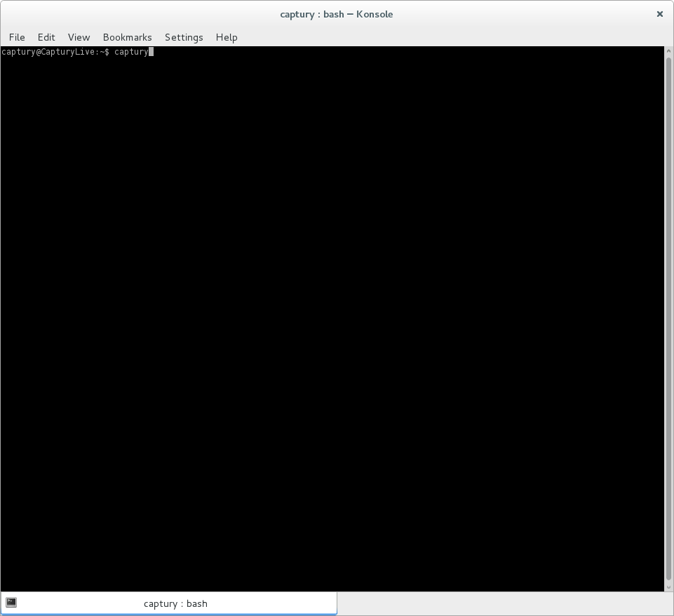This screenshot has height=616, width=674.
Task: Click the username at the start of the prompt
Action: point(18,52)
